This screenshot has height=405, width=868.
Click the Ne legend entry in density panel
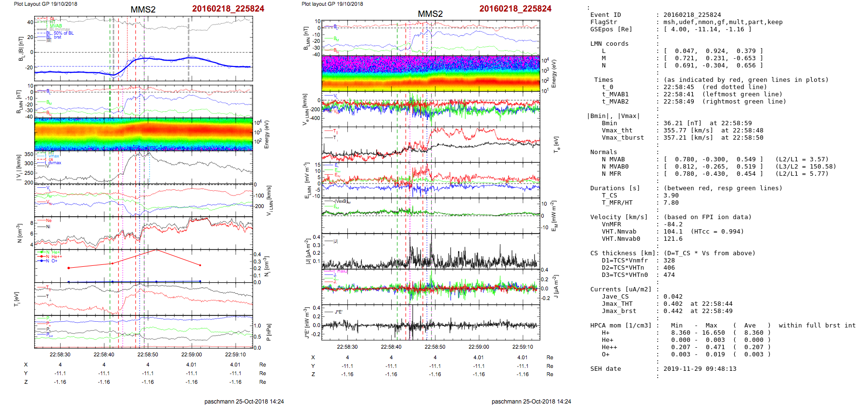tap(48, 221)
